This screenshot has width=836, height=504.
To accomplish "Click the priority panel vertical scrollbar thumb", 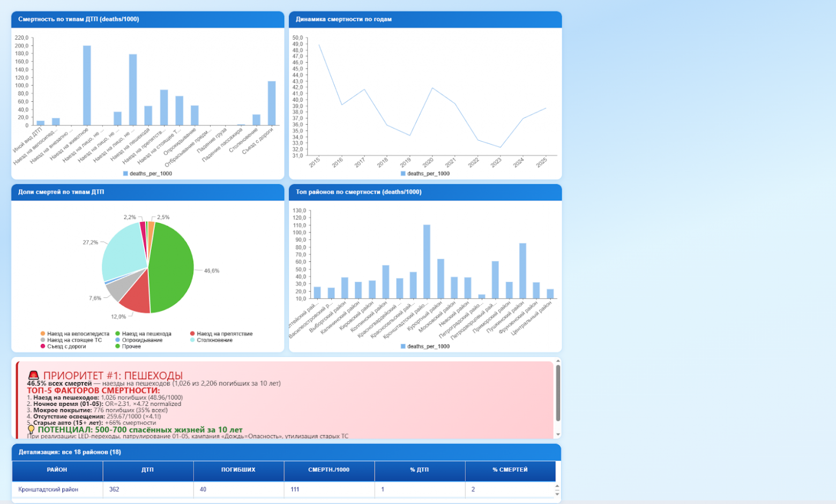I will (x=558, y=393).
